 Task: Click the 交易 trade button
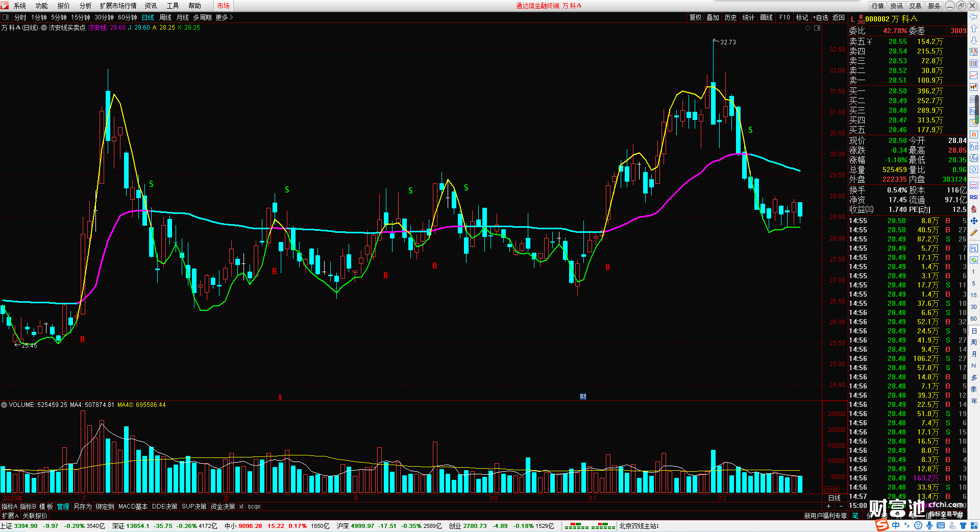click(915, 6)
